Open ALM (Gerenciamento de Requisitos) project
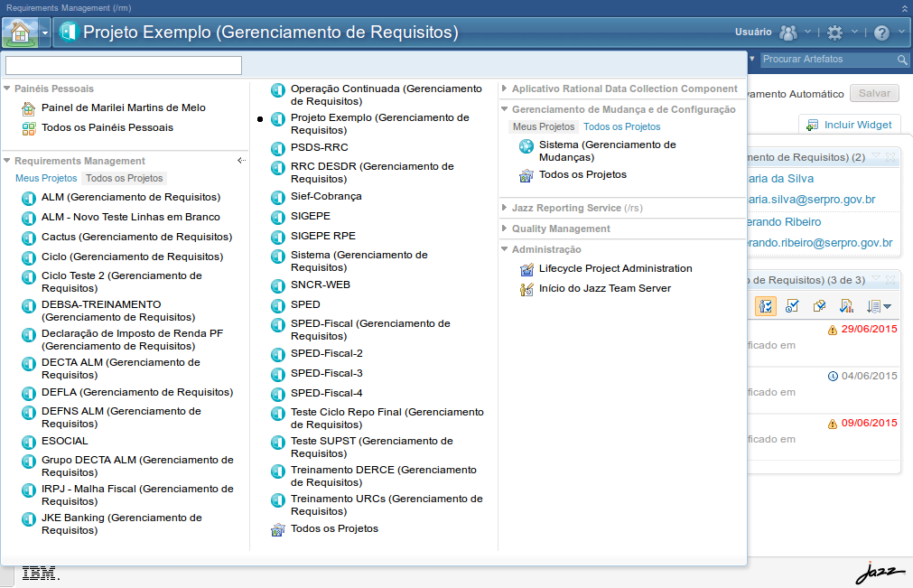Viewport: 913px width, 588px height. pyautogui.click(x=131, y=198)
